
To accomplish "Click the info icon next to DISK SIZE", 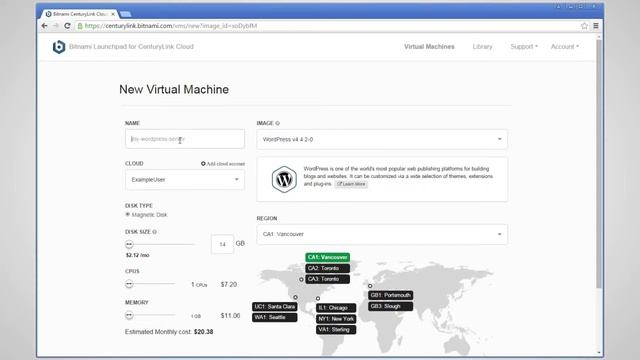I will 155,232.
